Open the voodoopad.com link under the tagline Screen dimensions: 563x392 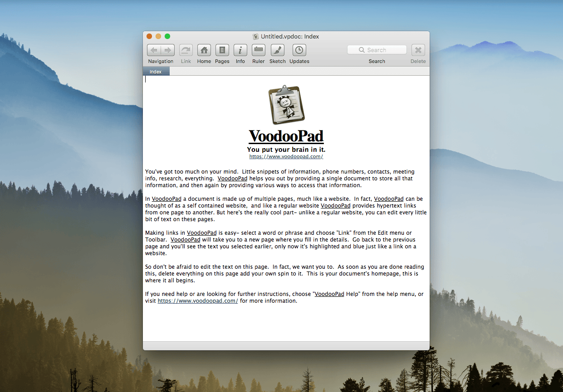286,156
